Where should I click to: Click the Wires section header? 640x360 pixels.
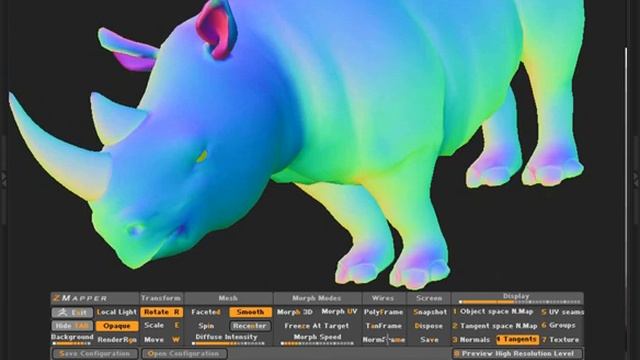coord(383,298)
